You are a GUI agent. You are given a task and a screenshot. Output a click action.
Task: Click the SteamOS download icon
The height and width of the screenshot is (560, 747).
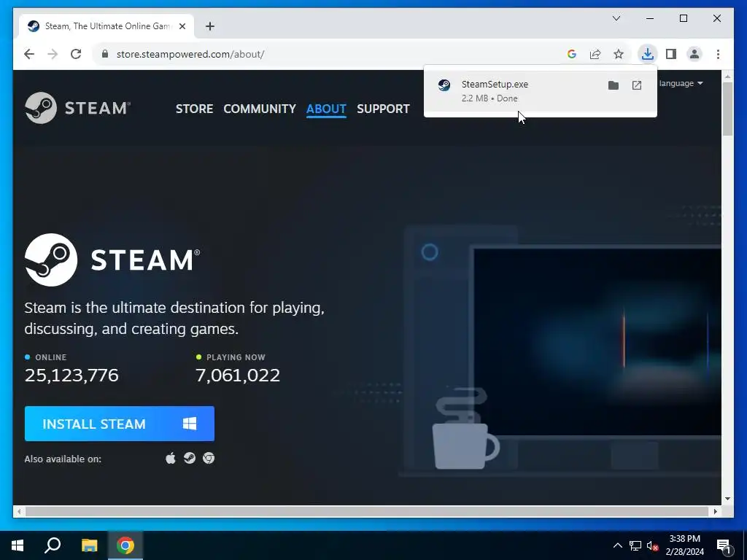190,458
